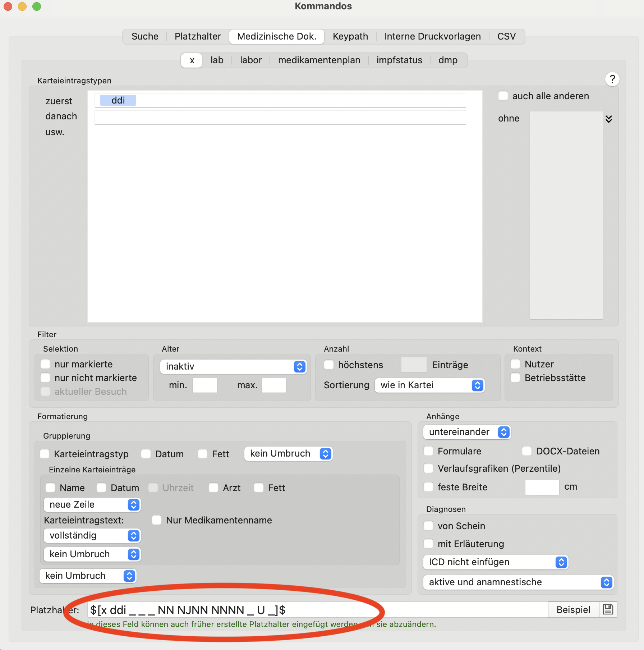
Task: Click into the Platzhalter text field
Action: click(317, 609)
